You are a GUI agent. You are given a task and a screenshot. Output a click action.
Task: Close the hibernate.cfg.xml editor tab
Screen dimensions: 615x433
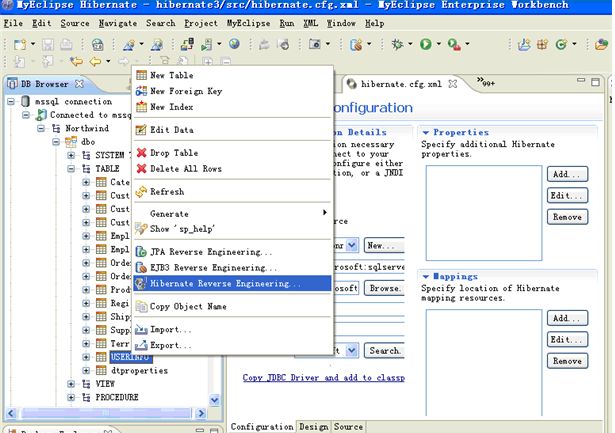453,84
